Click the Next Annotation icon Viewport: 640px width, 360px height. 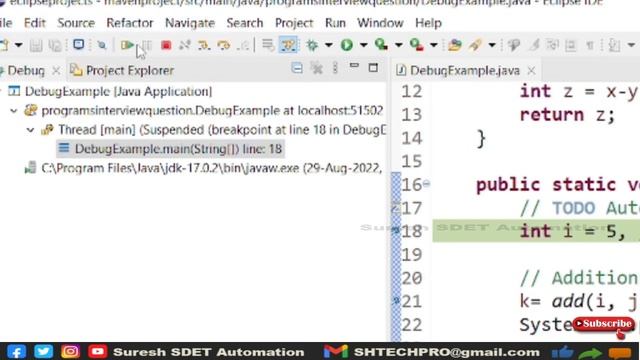(614, 45)
